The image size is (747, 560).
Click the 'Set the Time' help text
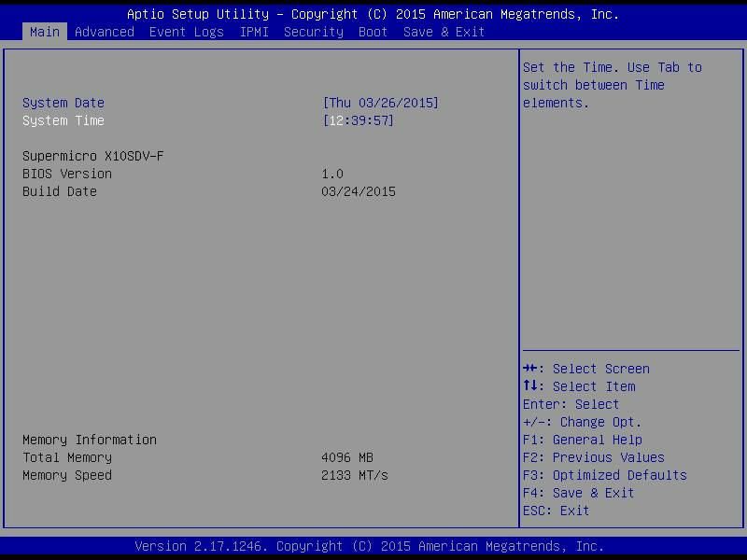(613, 85)
